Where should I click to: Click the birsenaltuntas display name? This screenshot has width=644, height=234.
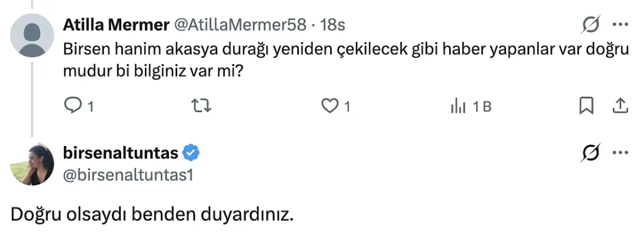(120, 153)
